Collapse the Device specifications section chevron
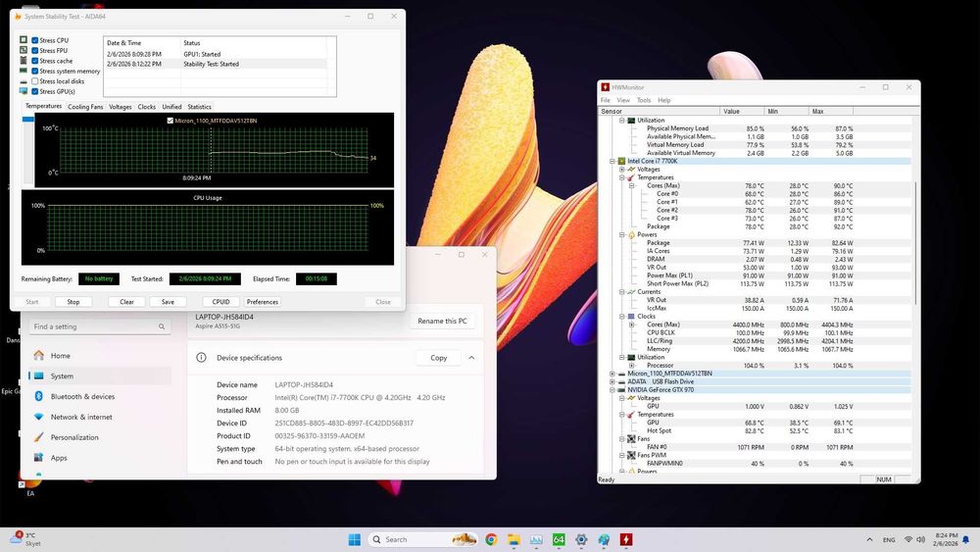Image resolution: width=980 pixels, height=552 pixels. point(472,358)
